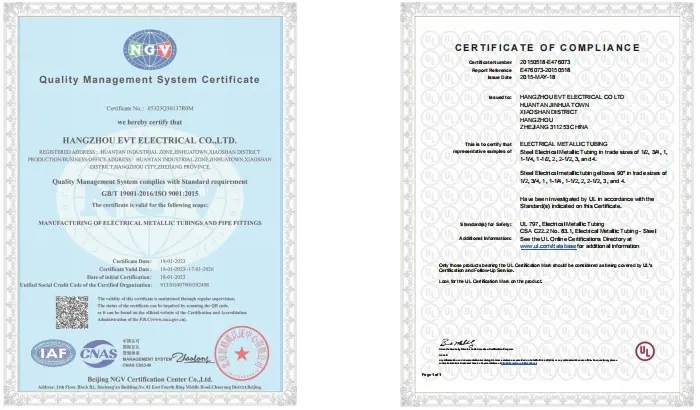Screen dimensions: 700x410
Task: Click 'HANGZHOU EVT ELECTRICAL CO.,LTD.' company name
Action: 150,140
